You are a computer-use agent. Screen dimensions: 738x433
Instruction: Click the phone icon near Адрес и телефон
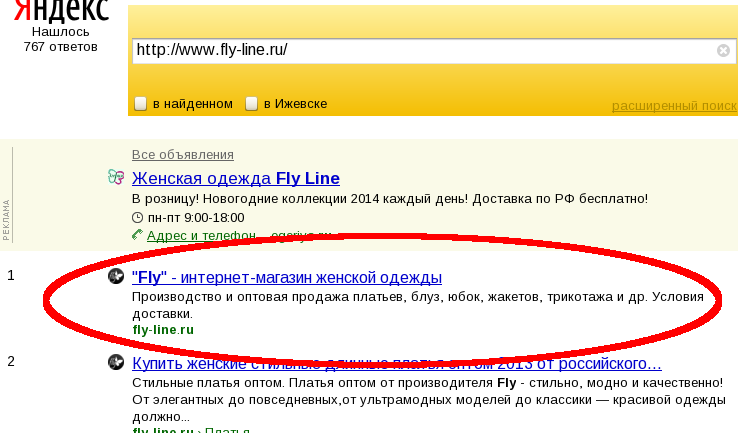[x=137, y=234]
